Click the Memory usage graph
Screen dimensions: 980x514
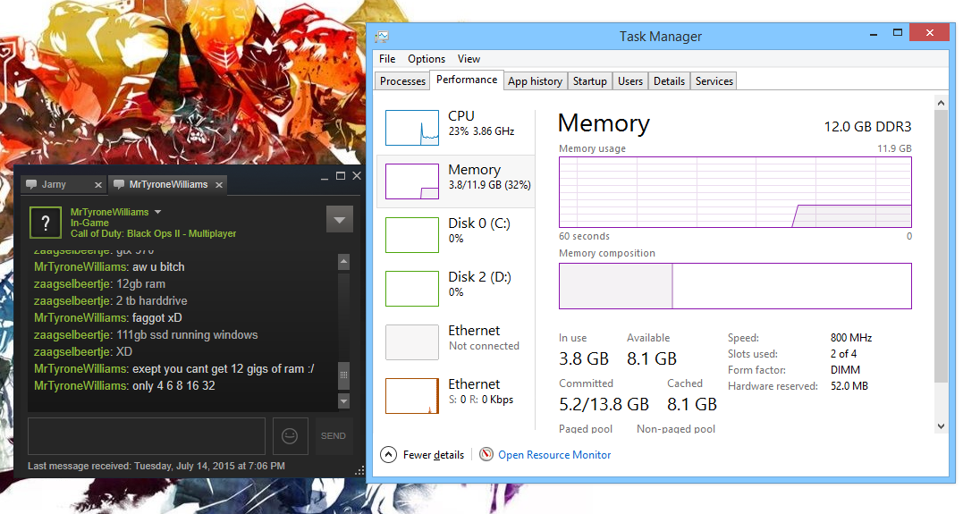point(735,191)
